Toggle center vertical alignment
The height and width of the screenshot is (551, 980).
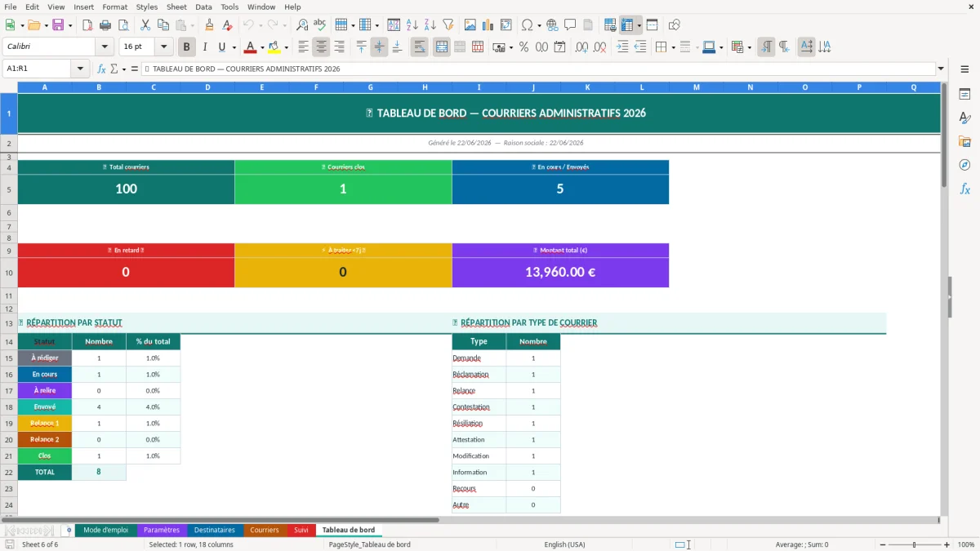380,47
